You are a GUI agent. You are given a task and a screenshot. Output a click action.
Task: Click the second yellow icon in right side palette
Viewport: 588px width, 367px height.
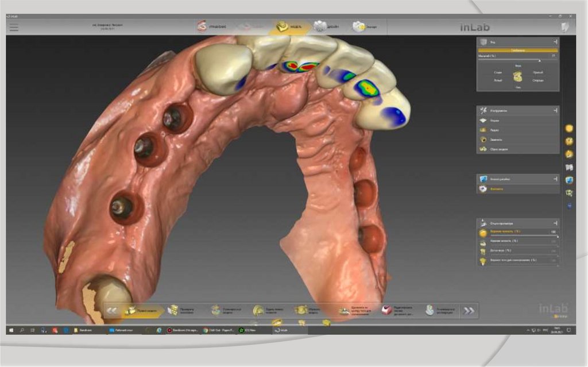[x=569, y=141]
